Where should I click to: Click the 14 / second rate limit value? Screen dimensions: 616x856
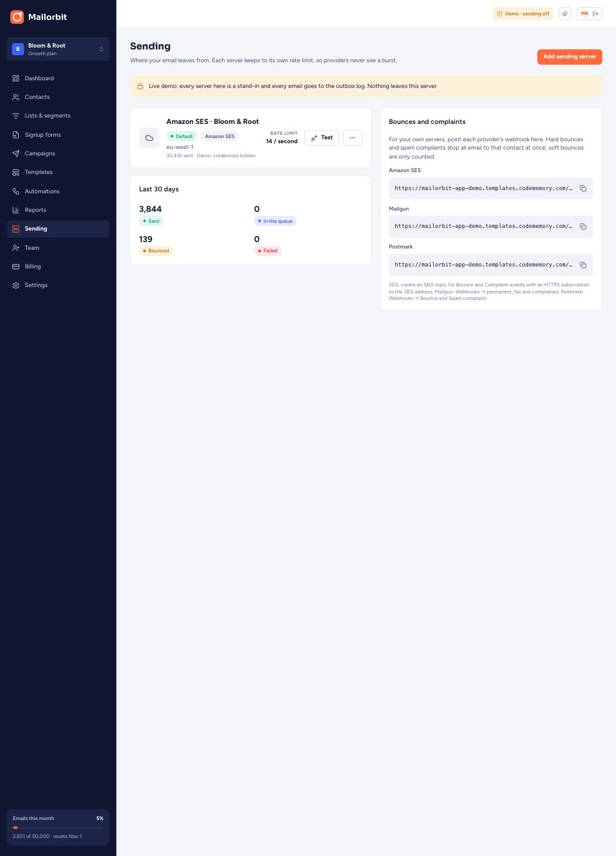pyautogui.click(x=282, y=141)
